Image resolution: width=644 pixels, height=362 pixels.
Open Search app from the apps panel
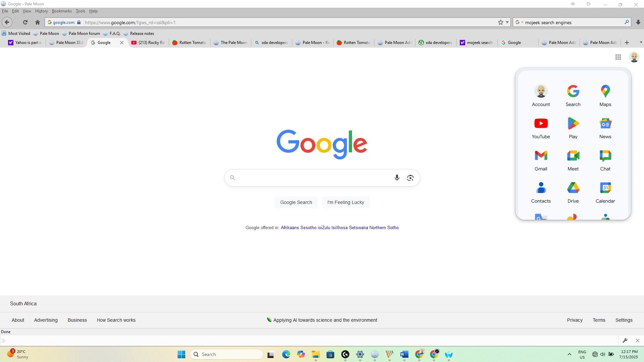click(573, 96)
